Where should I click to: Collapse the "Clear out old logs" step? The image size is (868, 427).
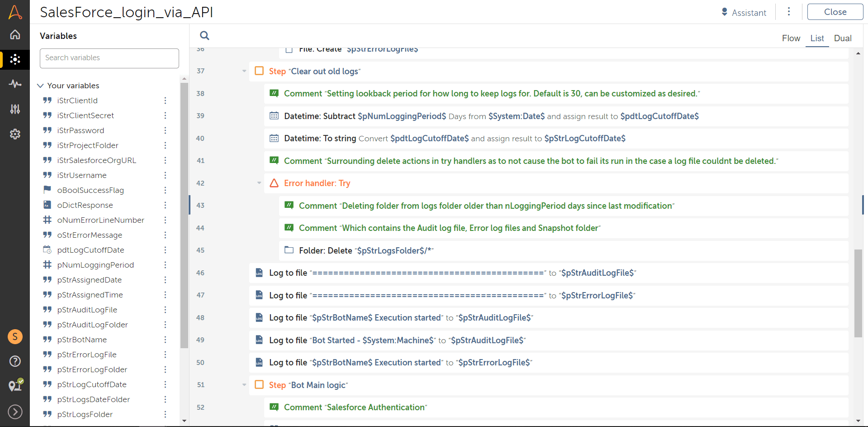[x=244, y=71]
